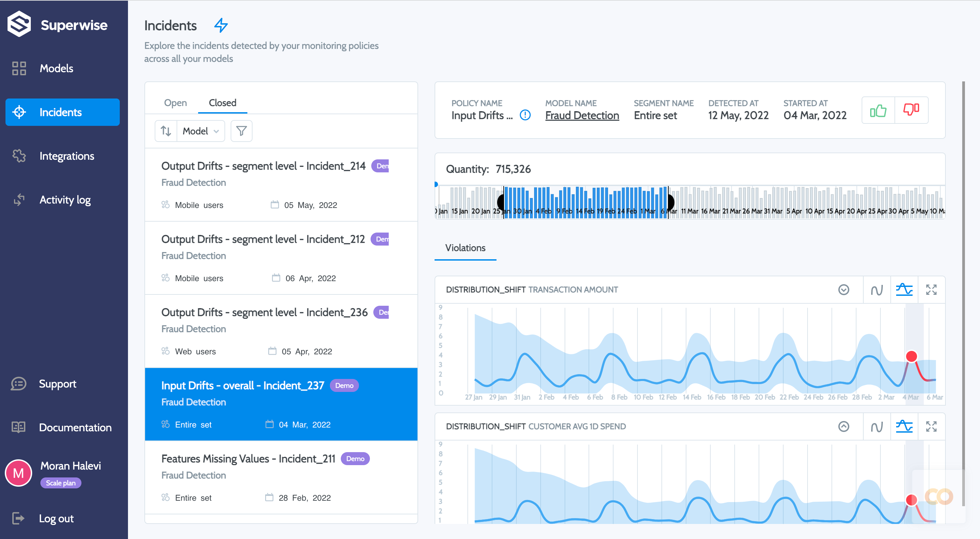The image size is (980, 539).
Task: Open the Model dropdown filter
Action: (201, 131)
